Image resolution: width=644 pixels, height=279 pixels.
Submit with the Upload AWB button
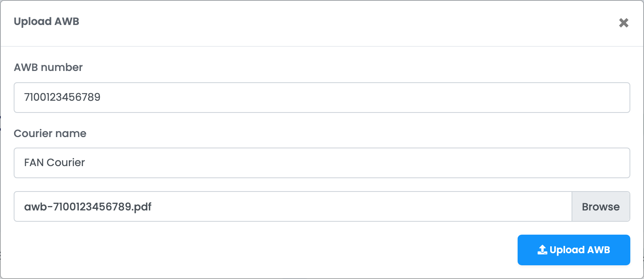click(x=574, y=250)
